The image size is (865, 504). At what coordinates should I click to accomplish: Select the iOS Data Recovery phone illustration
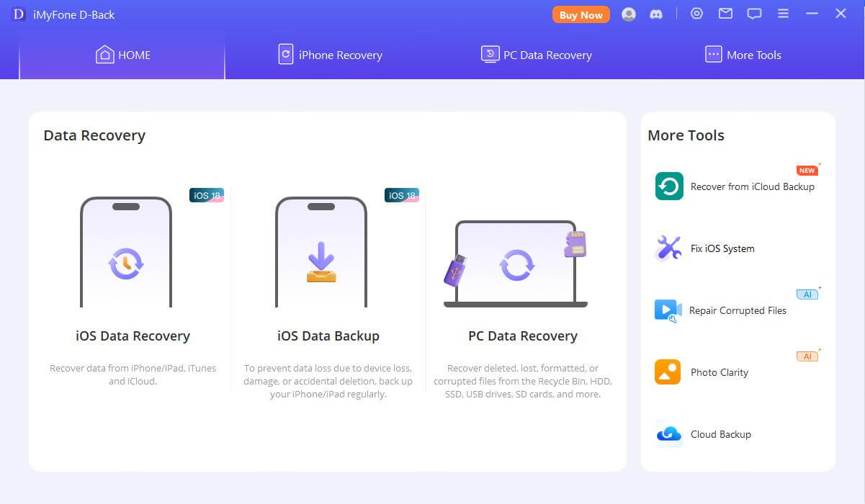tap(126, 252)
